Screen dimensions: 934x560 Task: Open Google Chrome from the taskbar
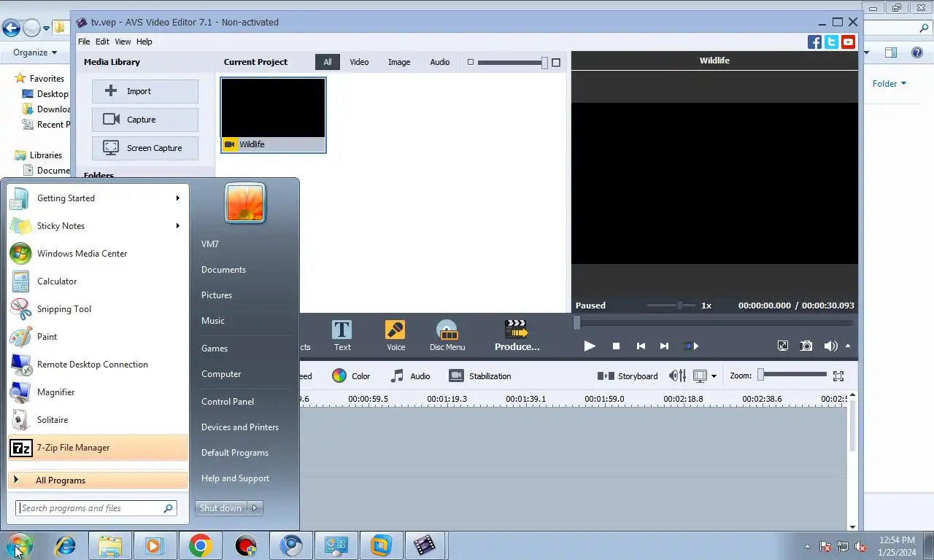coord(201,545)
